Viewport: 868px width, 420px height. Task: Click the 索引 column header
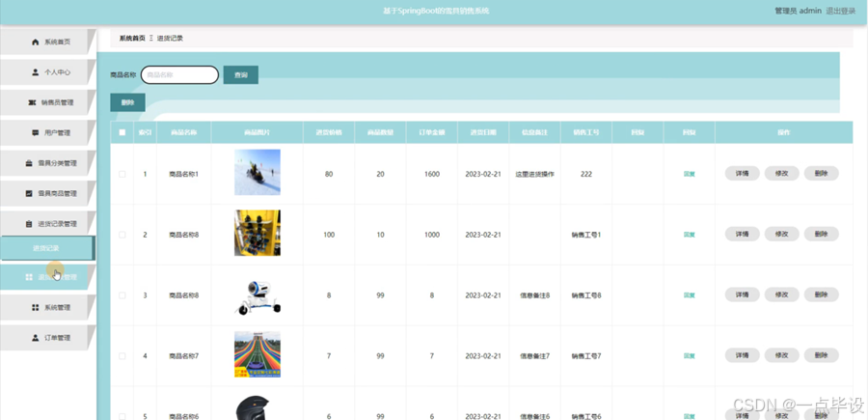point(145,132)
